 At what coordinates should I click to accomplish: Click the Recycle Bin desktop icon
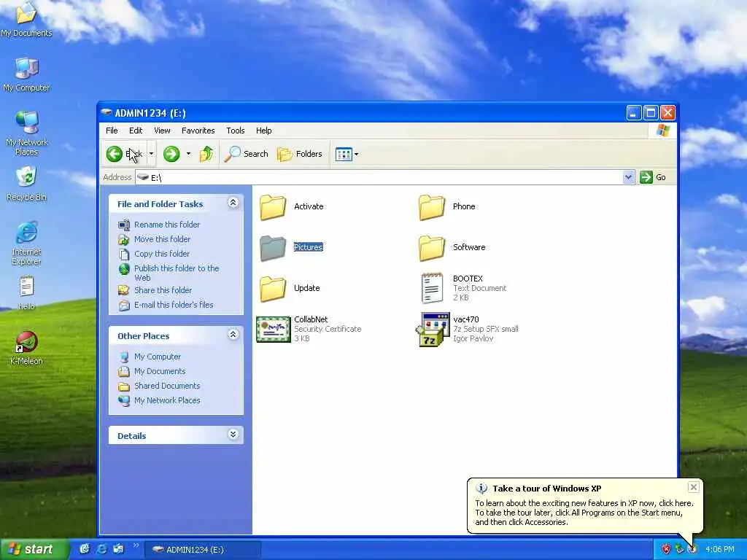point(27,184)
